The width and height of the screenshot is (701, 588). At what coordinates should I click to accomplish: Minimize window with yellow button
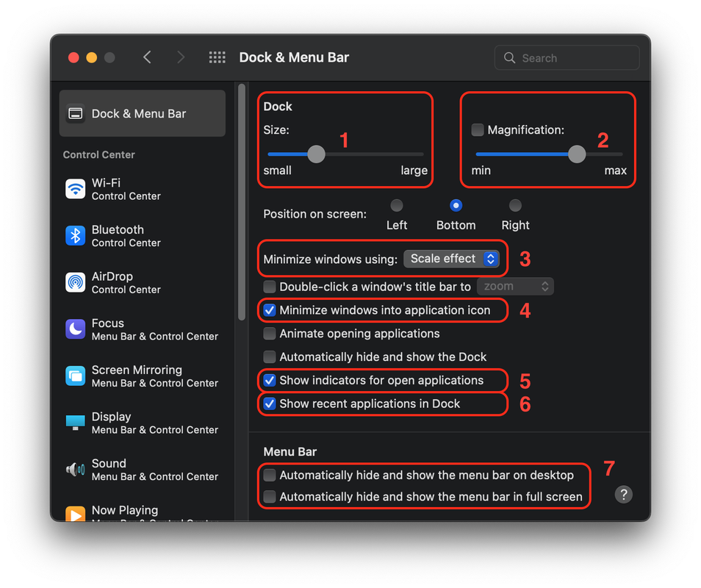coord(92,57)
